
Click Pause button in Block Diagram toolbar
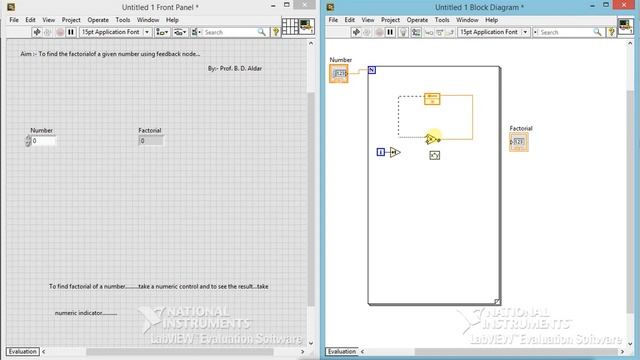coord(390,32)
